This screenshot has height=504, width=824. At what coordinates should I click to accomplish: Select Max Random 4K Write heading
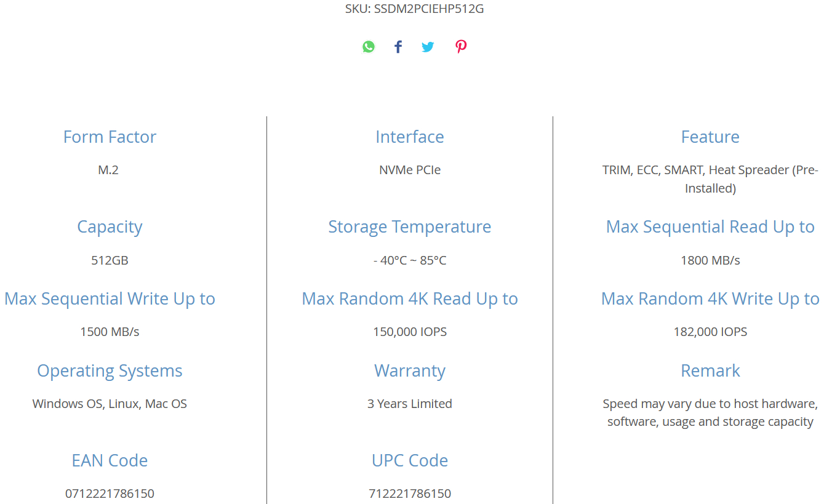tap(710, 299)
